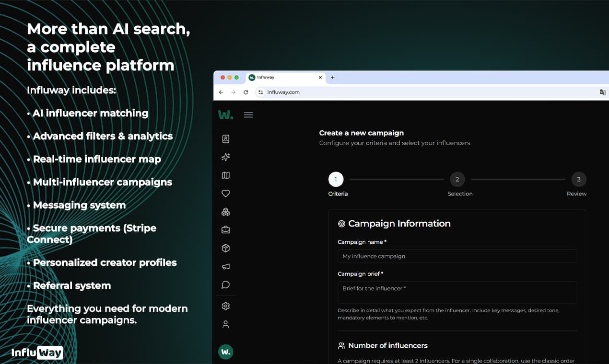Toggle the hamburger menu in app header
The height and width of the screenshot is (364, 609).
click(248, 115)
